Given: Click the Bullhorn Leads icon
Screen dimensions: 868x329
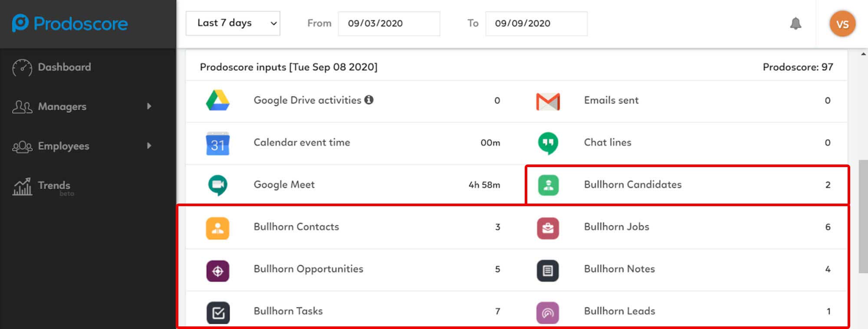Looking at the screenshot, I should point(548,313).
